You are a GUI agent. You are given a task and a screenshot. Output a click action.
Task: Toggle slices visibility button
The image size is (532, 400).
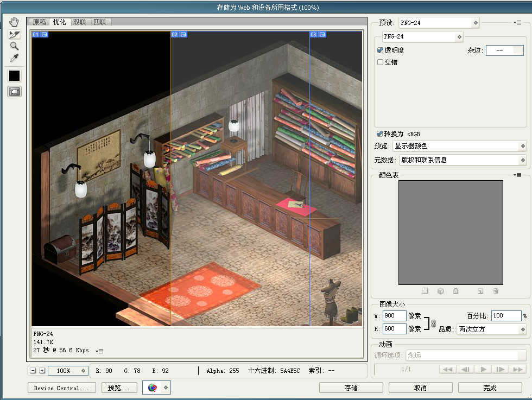(14, 92)
